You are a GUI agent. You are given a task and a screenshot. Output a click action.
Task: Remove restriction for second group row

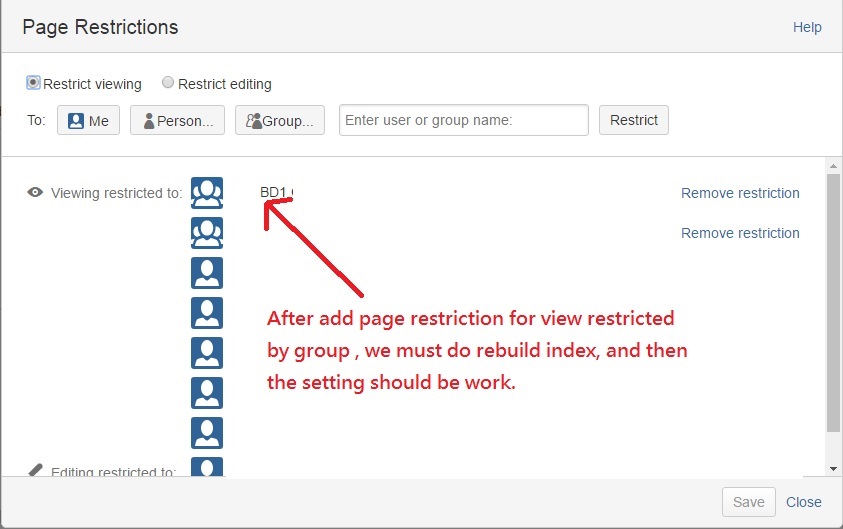tap(740, 233)
